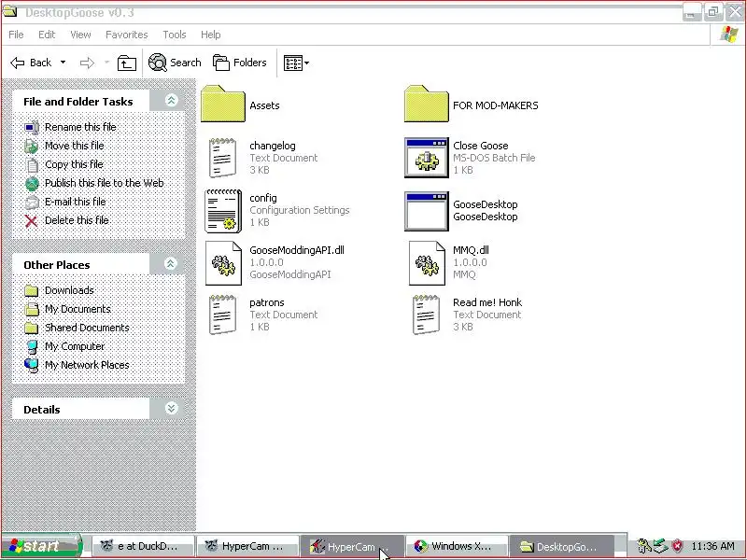The height and width of the screenshot is (560, 747).
Task: Open the Edit menu
Action: 47,35
